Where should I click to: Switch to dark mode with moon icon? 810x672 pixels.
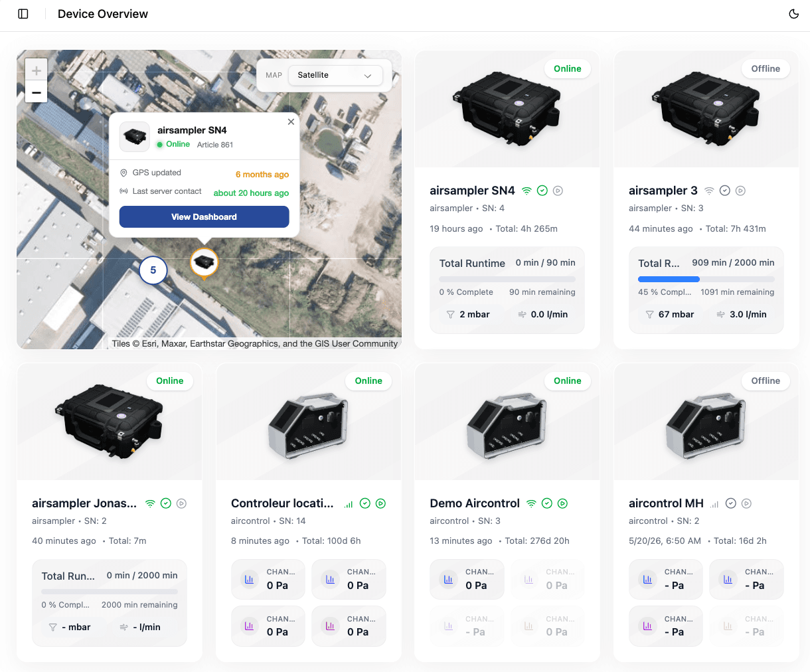point(793,14)
